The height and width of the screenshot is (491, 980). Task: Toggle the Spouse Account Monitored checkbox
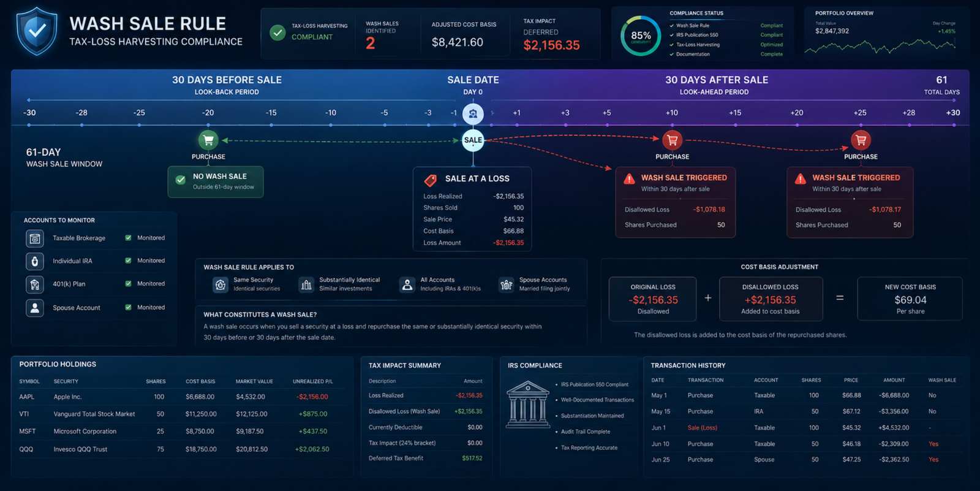128,307
